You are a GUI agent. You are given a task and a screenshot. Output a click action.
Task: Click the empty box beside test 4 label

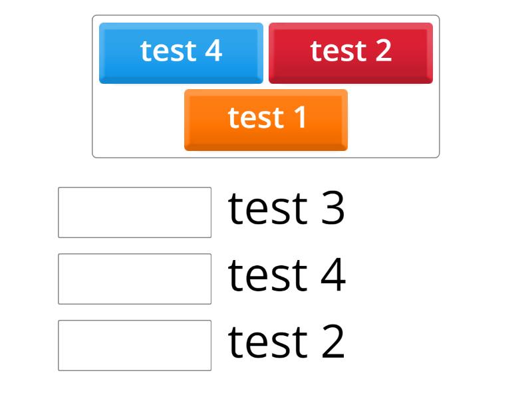point(135,279)
